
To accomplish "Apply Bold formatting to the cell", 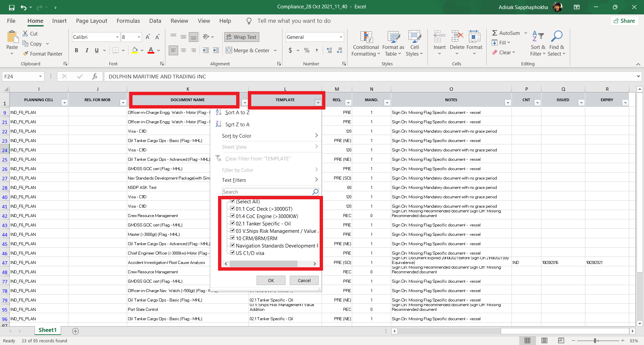I will 76,50.
